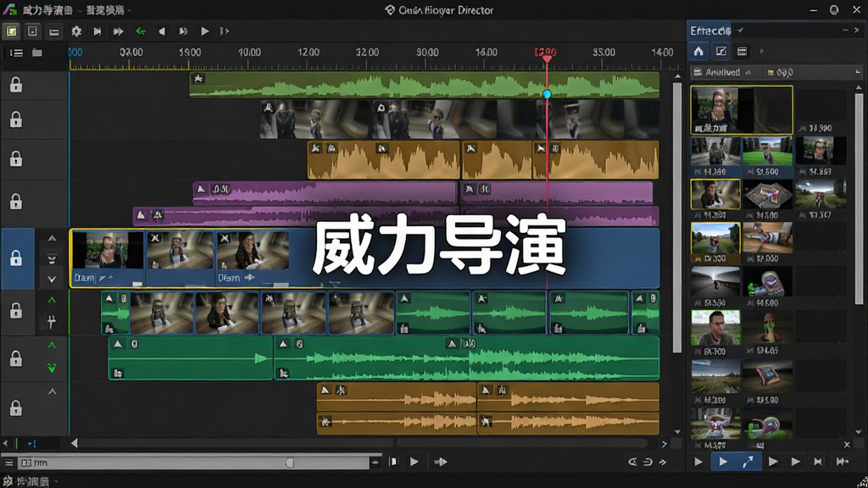This screenshot has height=488, width=868.
Task: Click the last preview control icon at the far right
Action: tap(843, 462)
